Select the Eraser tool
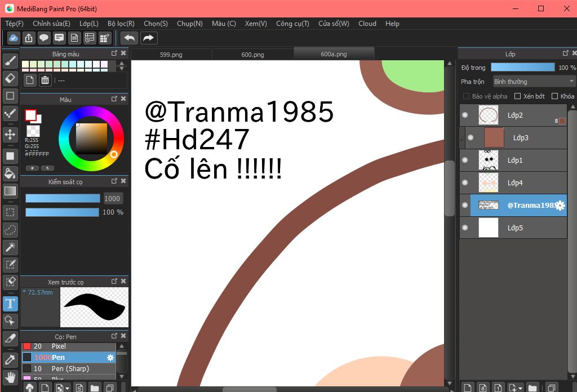The height and width of the screenshot is (392, 577). pos(10,78)
